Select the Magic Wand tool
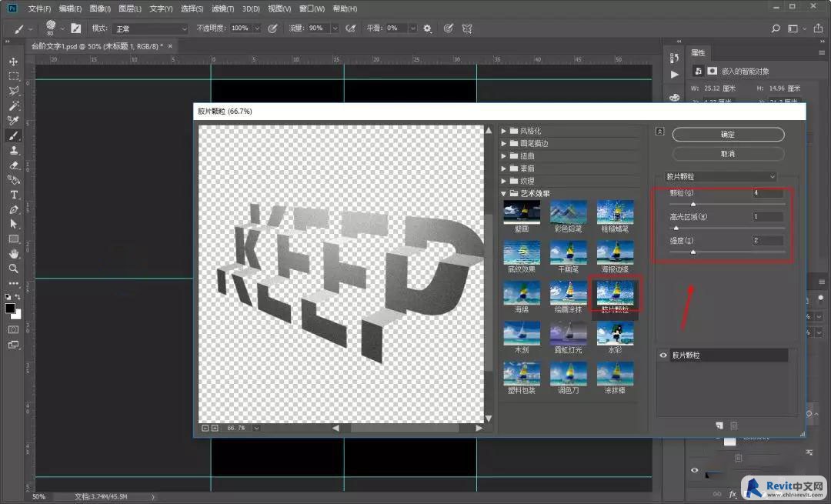The width and height of the screenshot is (831, 504). point(13,105)
